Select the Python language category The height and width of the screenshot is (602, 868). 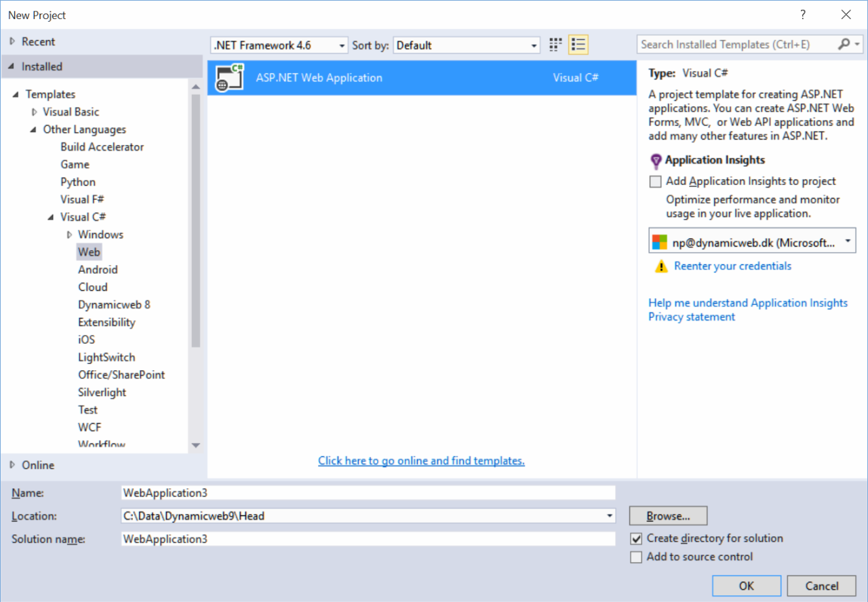click(x=78, y=182)
